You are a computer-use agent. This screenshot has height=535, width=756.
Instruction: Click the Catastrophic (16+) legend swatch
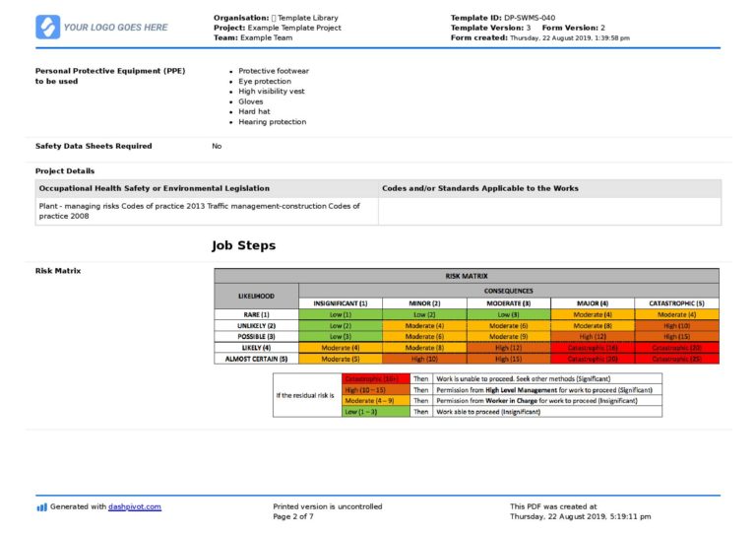376,378
